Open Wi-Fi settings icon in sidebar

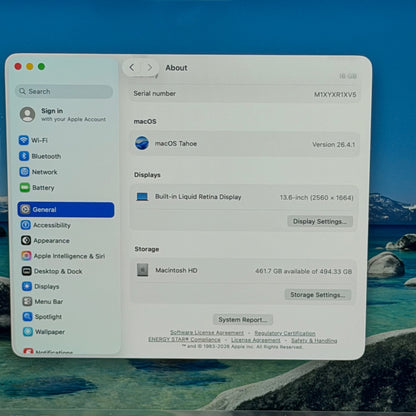tap(24, 140)
